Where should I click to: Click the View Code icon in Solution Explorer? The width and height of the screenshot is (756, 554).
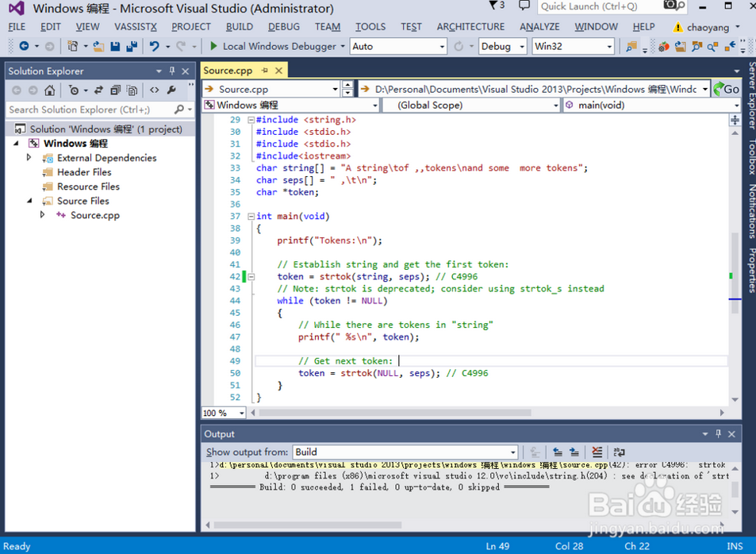pos(154,90)
